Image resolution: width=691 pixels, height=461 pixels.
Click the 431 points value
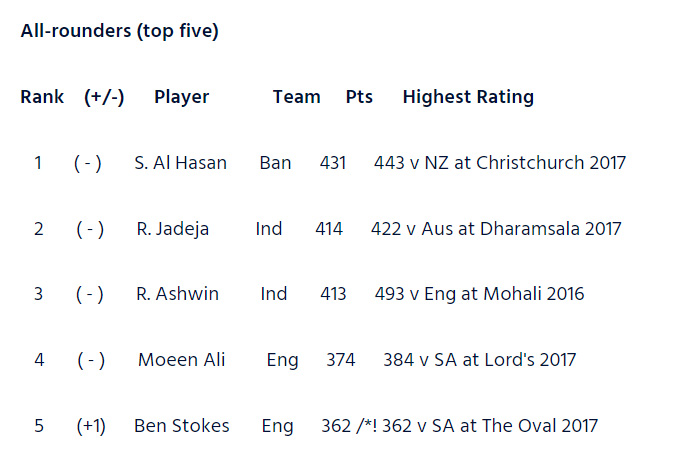333,162
